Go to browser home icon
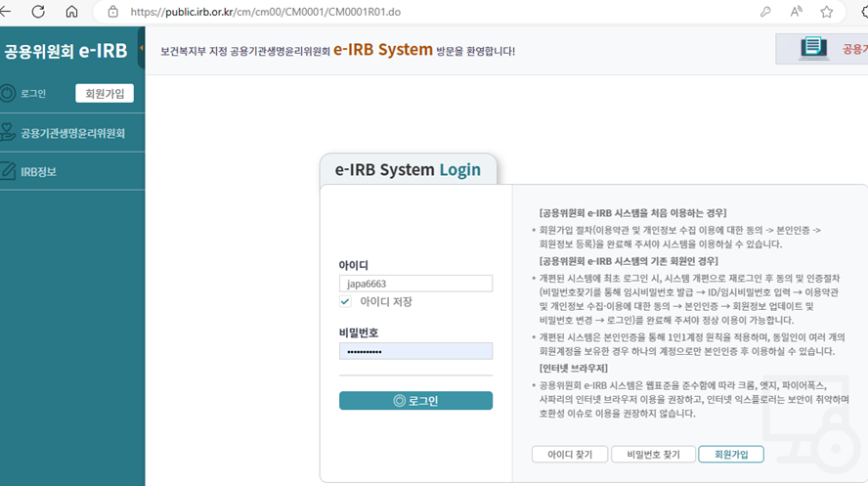Viewport: 868px width, 486px height. 71,12
